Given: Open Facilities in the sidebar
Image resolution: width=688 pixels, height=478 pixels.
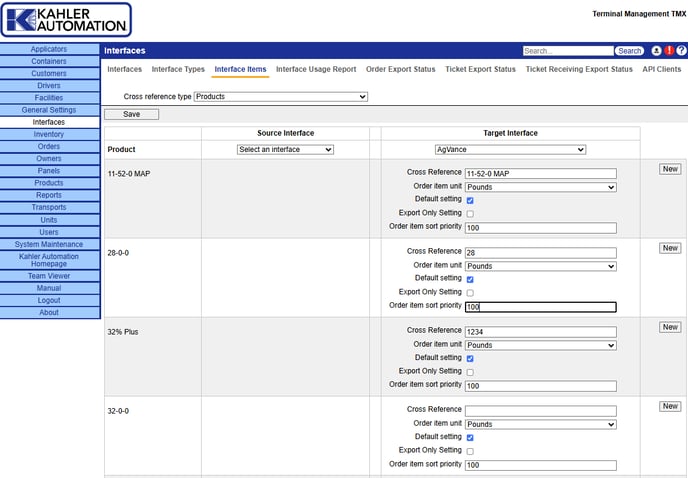Looking at the screenshot, I should click(x=49, y=98).
